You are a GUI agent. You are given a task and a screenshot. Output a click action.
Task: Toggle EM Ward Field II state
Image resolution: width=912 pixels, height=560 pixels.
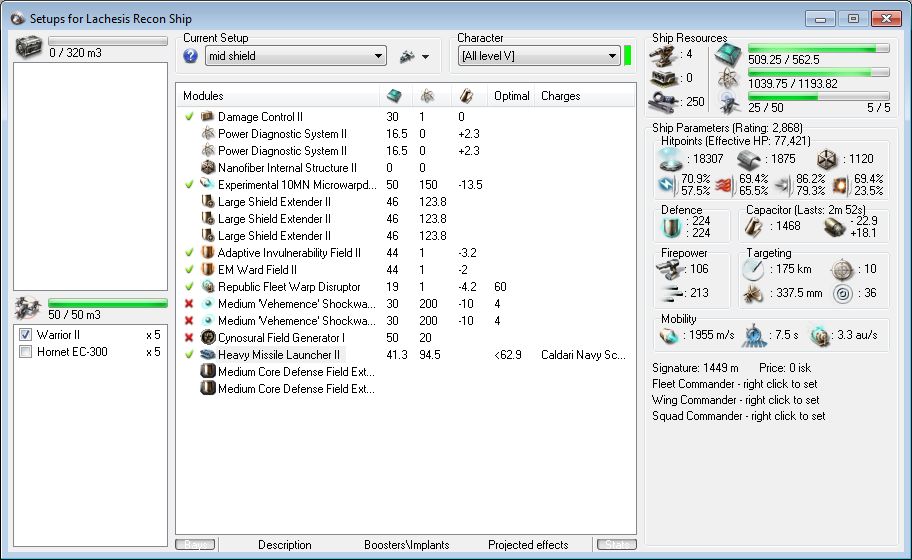[188, 269]
